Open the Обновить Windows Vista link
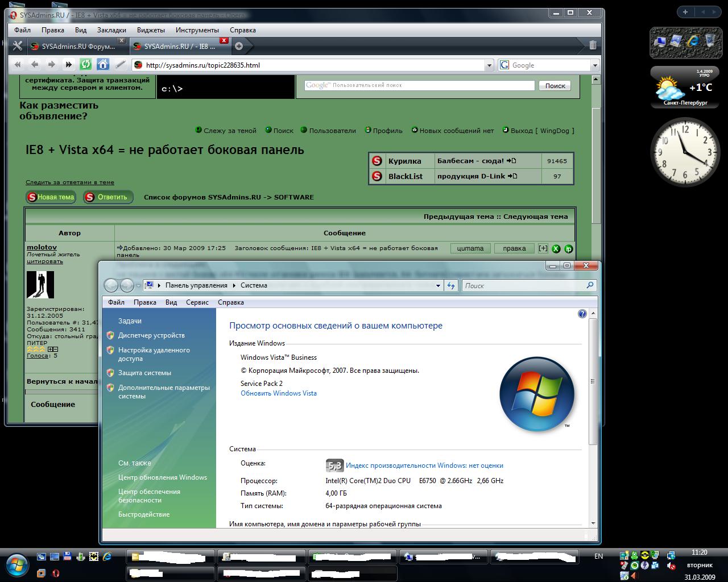Viewport: 728px width, 582px height. (279, 393)
